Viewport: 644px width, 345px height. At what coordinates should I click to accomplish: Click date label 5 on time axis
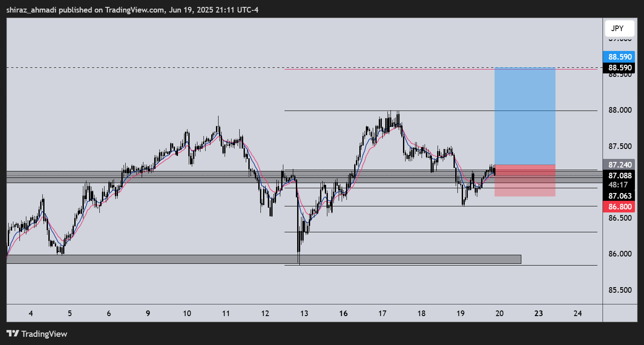coord(70,313)
